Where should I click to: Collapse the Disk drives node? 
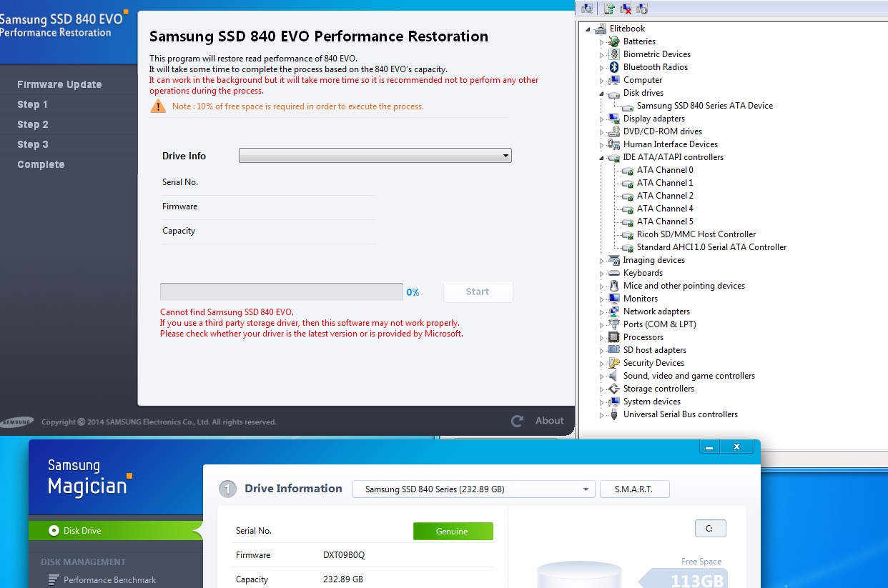tap(602, 94)
